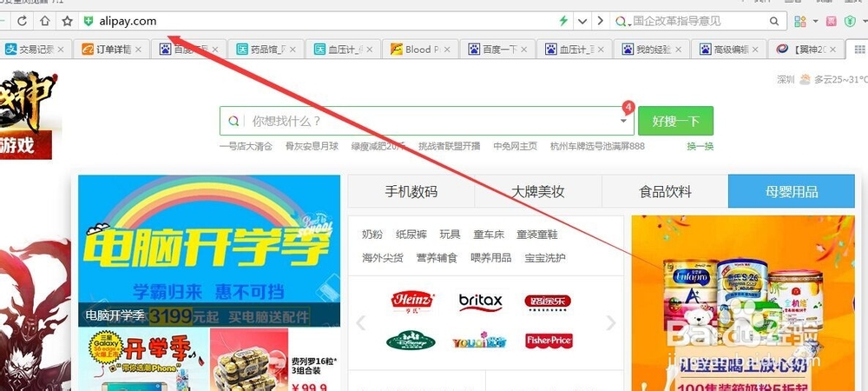Screen dimensions: 868x391
Task: Open the hot search link 中免网主页
Action: coord(516,146)
